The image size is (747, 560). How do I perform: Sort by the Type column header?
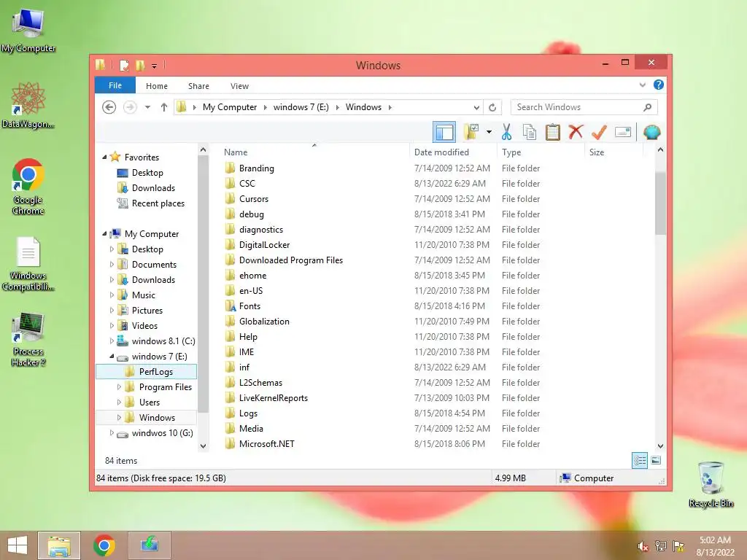coord(541,152)
